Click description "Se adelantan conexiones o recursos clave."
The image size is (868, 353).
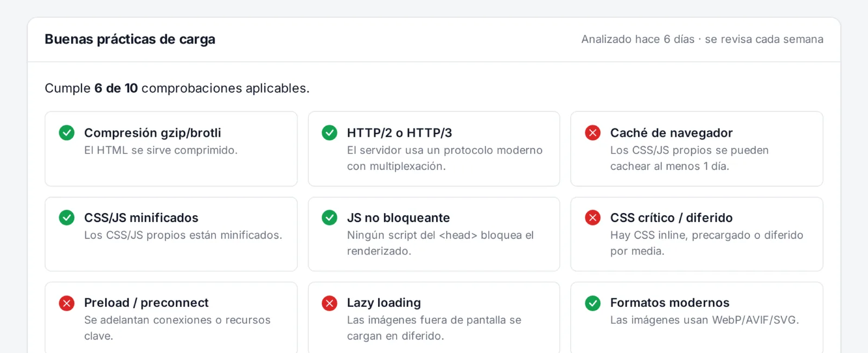[x=177, y=328]
